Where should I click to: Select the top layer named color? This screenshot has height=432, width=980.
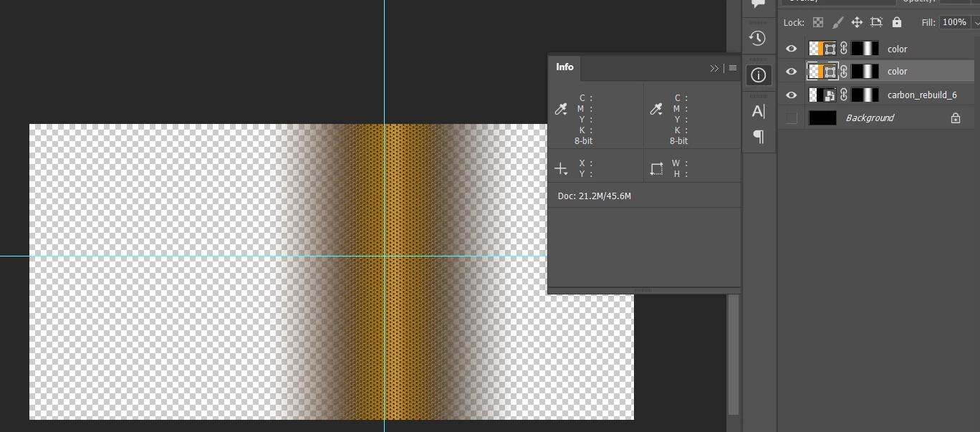click(x=897, y=49)
